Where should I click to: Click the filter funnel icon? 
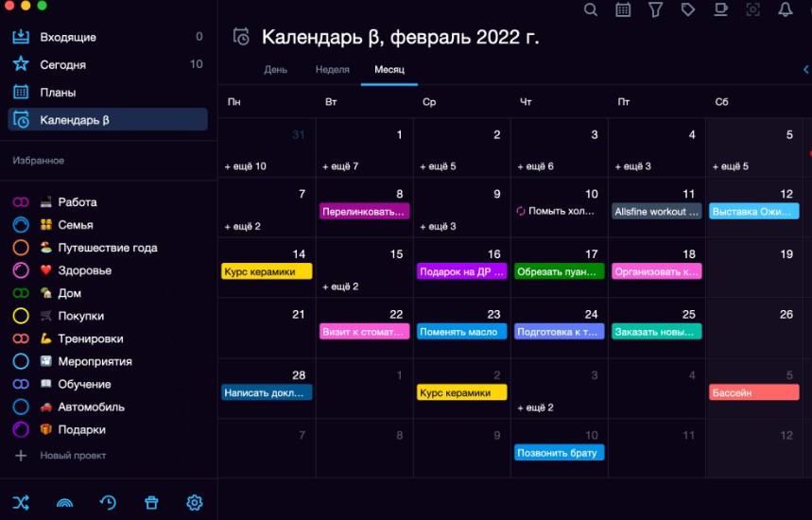pos(655,9)
